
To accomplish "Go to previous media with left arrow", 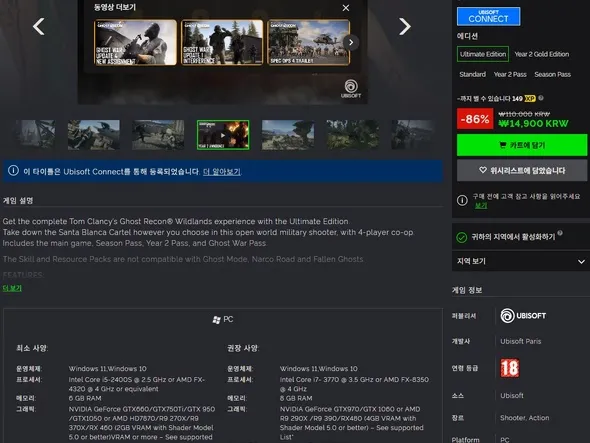I will 39,27.
